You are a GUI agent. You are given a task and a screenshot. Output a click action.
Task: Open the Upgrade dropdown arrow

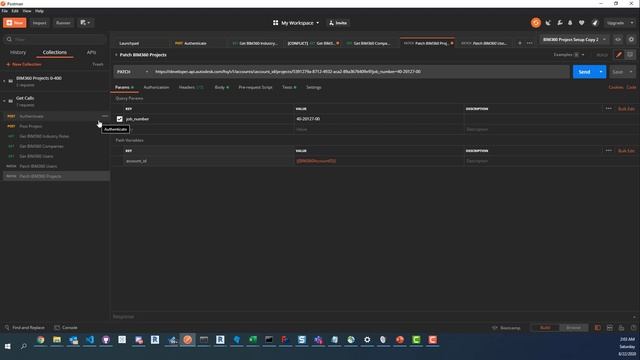pos(632,23)
